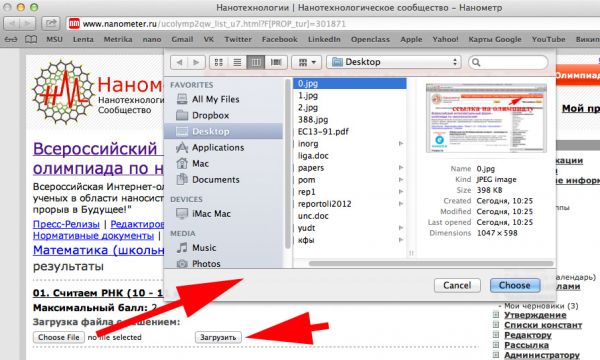Select All My Files in sidebar
This screenshot has width=600, height=360.
coord(224,99)
